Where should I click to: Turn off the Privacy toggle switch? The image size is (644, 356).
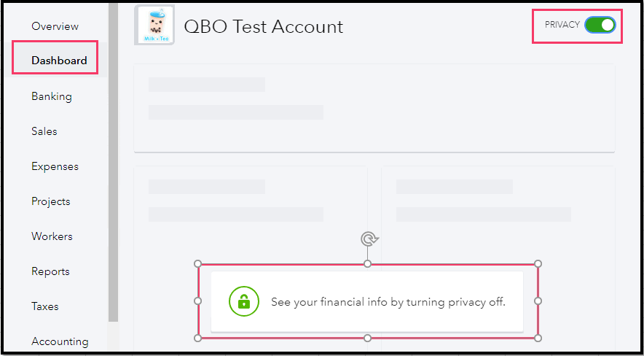click(600, 26)
